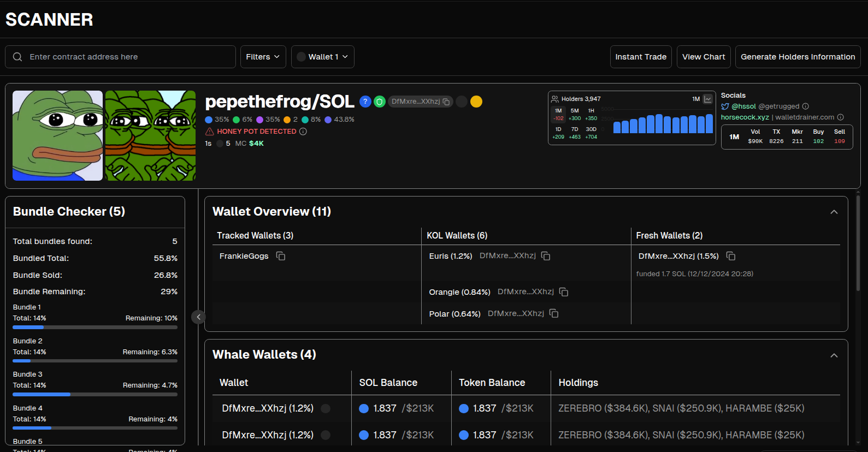868x452 pixels.
Task: Click token balance blue icon in first whale row
Action: point(464,408)
